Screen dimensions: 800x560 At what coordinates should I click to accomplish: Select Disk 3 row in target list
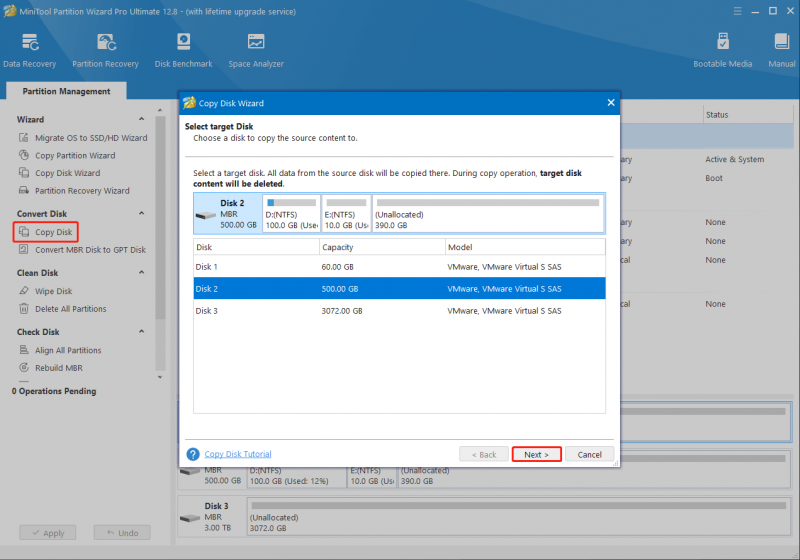399,311
